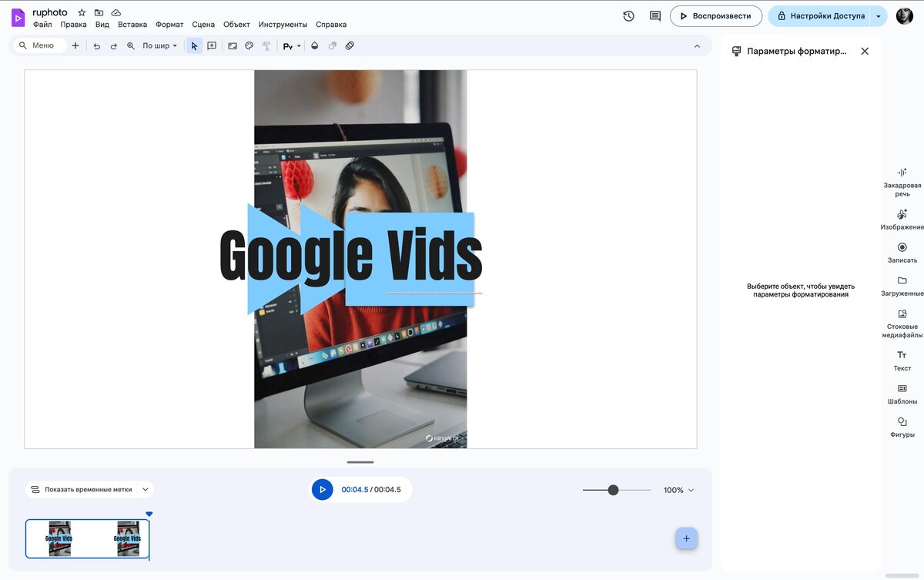Adjust the timeline zoom slider

(613, 490)
